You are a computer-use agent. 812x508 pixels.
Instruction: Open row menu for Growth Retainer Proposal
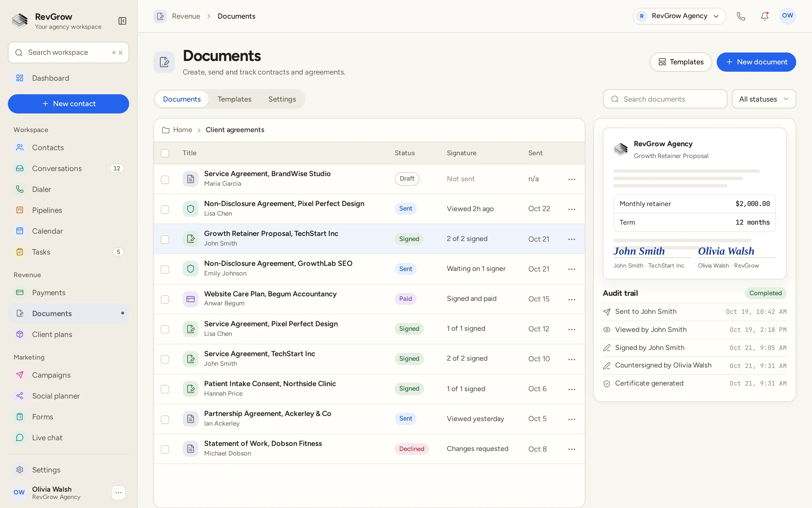click(x=572, y=239)
